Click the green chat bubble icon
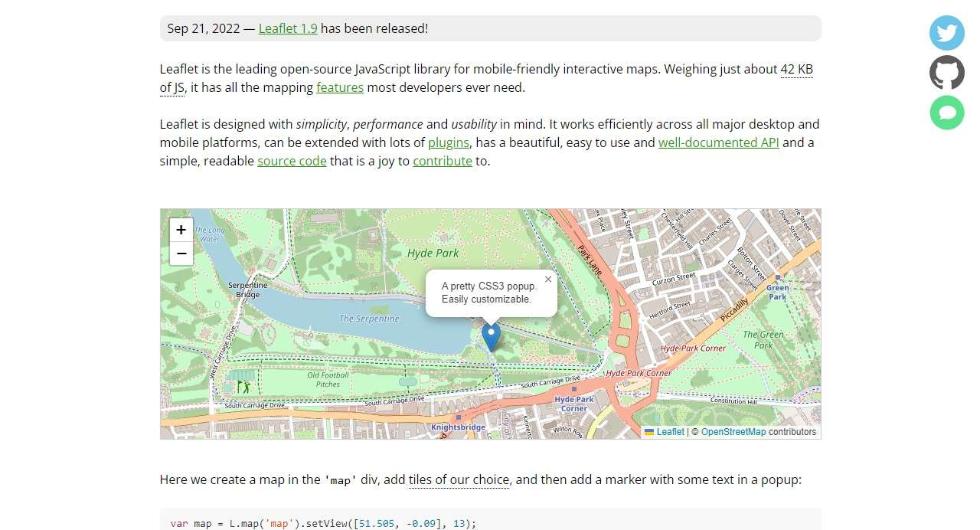Viewport: 980px width, 530px height. (947, 113)
